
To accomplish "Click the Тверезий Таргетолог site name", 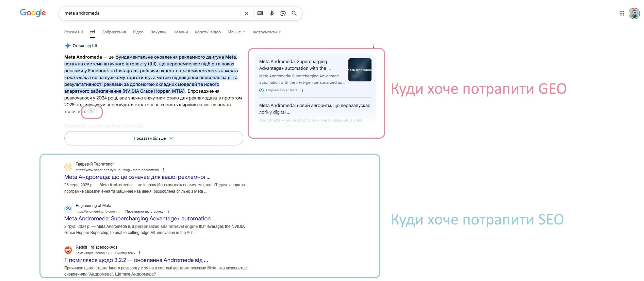I will tap(95, 164).
